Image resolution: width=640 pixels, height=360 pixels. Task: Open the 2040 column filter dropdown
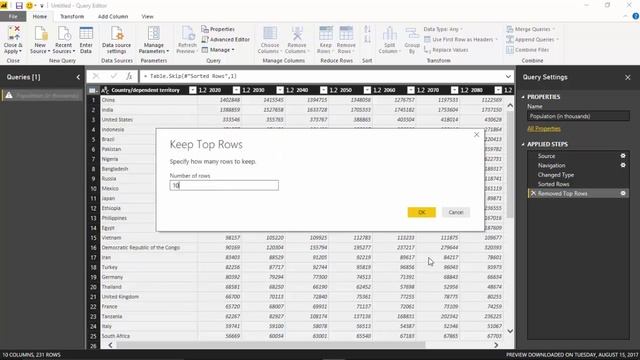[x=323, y=90]
